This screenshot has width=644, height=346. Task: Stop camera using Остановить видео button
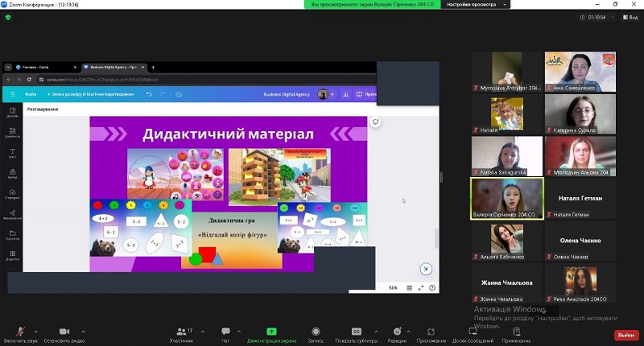pyautogui.click(x=64, y=332)
